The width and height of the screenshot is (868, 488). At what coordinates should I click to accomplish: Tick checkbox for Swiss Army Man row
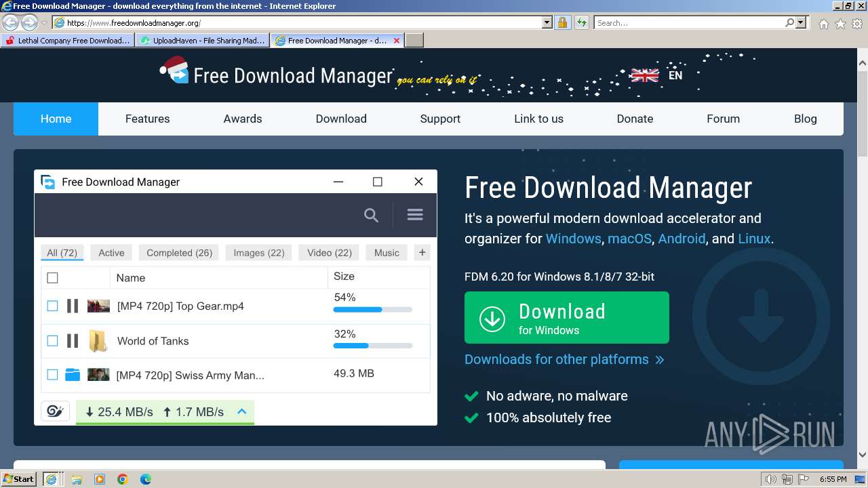tap(52, 374)
